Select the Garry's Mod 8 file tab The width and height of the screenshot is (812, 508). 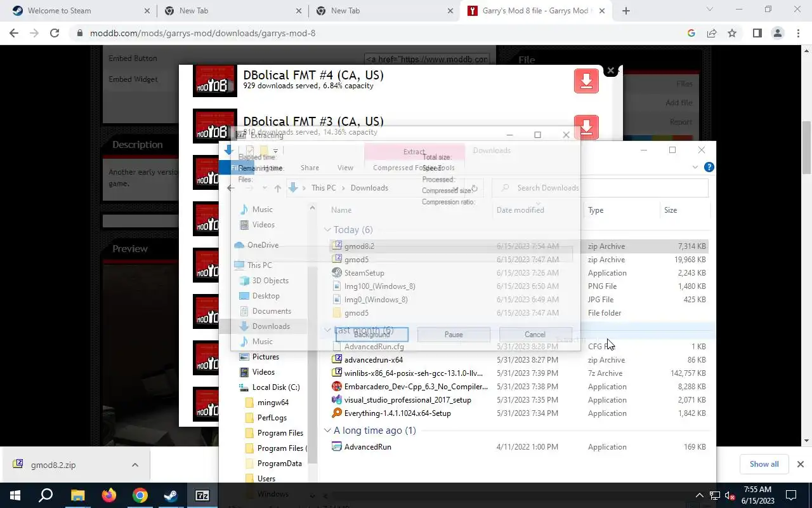537,11
